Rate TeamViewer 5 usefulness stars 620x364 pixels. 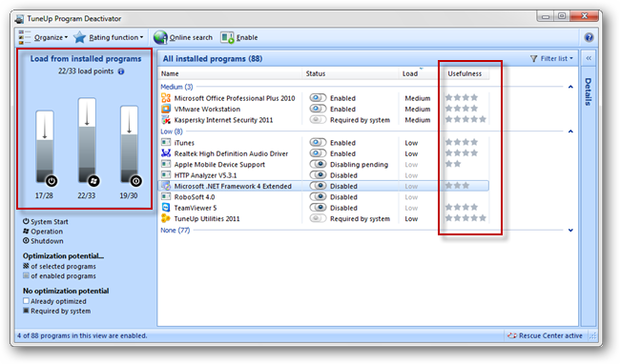(462, 207)
